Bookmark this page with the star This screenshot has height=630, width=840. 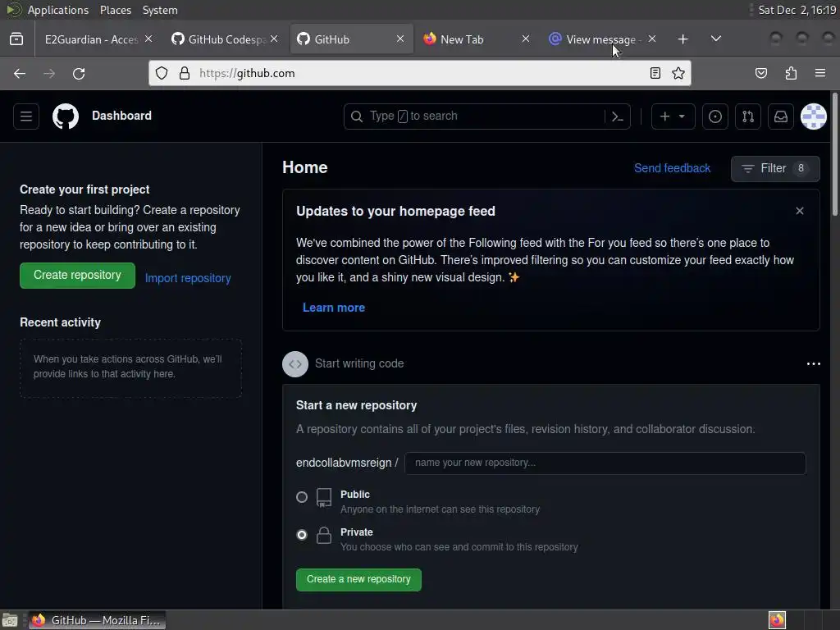click(x=678, y=73)
